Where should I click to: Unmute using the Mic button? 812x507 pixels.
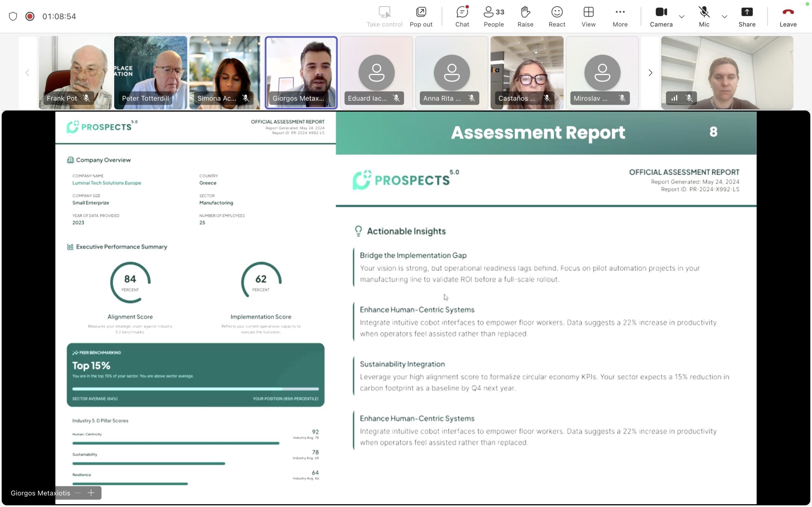(x=704, y=16)
